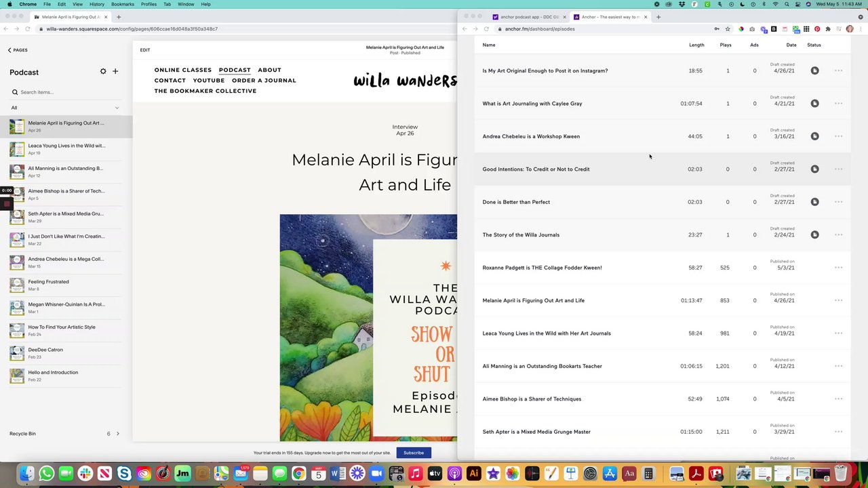
Task: Launch WhatsApp from the Dock
Action: 46,474
